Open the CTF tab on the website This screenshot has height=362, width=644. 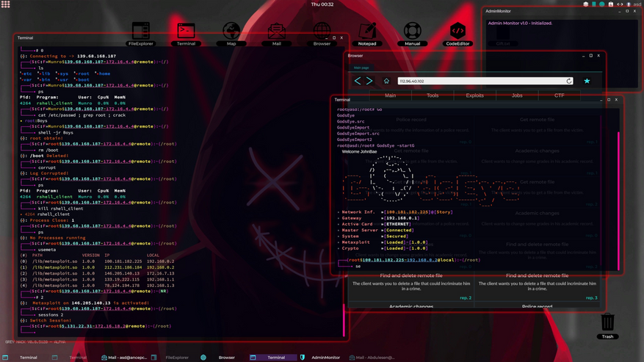(560, 95)
